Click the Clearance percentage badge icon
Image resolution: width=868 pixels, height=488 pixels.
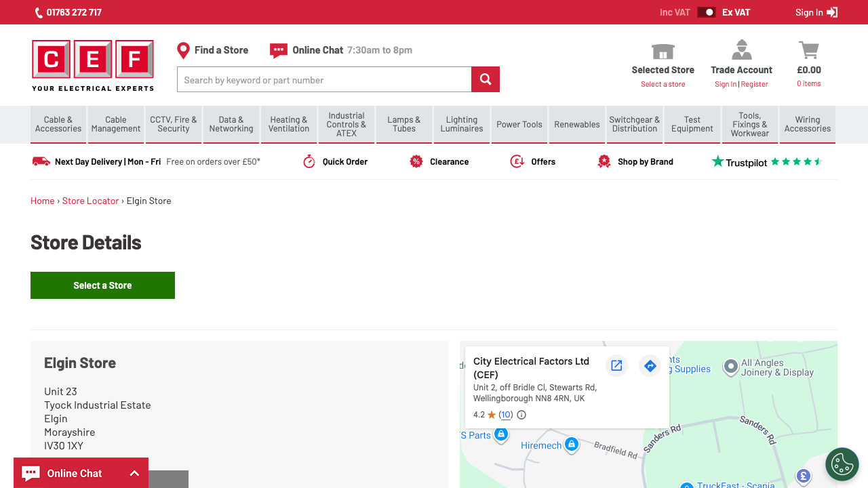click(x=416, y=161)
